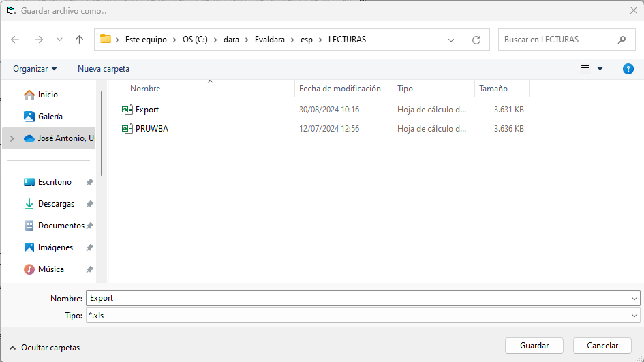Go forward with the right arrow
644x362 pixels.
coord(39,40)
